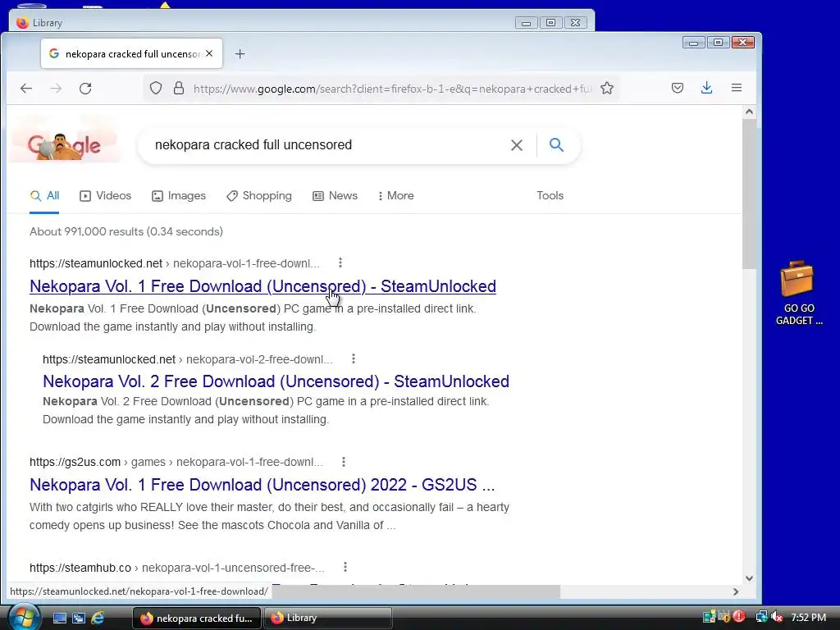Switch to Library taskbar button
840x630 pixels.
point(327,618)
